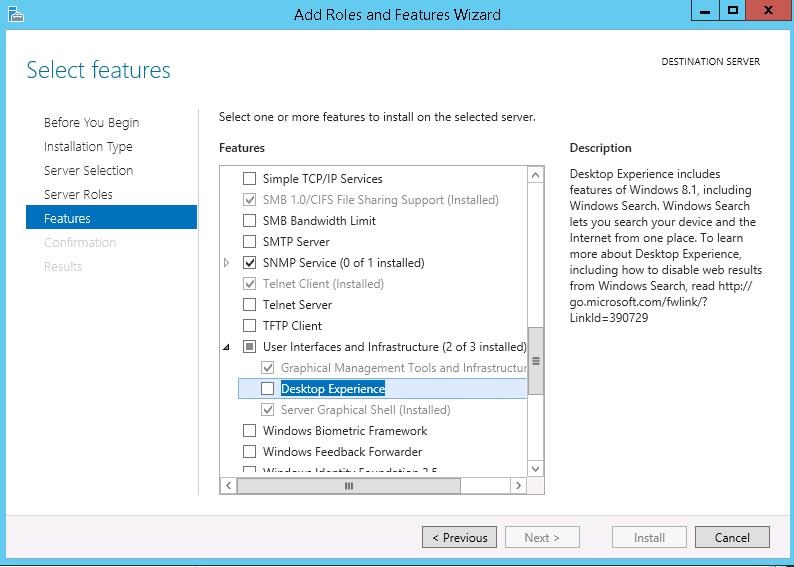Collapse User Interfaces and Infrastructure node
794x567 pixels.
[227, 347]
